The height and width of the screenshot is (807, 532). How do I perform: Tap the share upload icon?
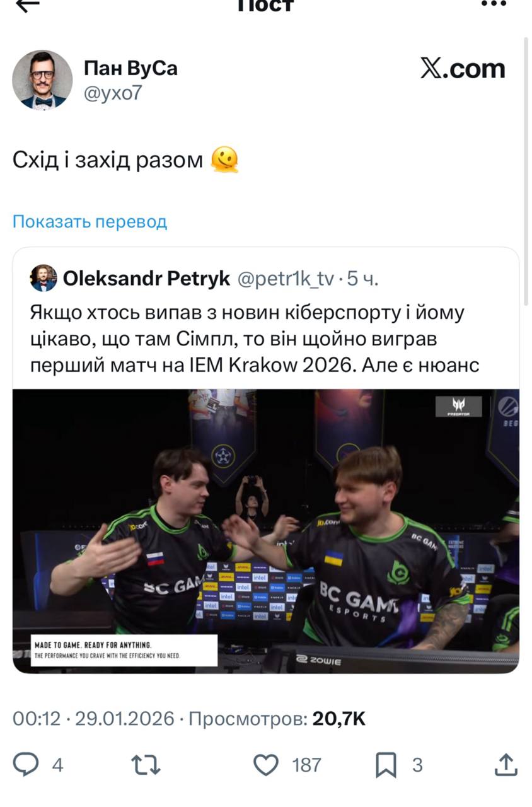click(x=506, y=765)
